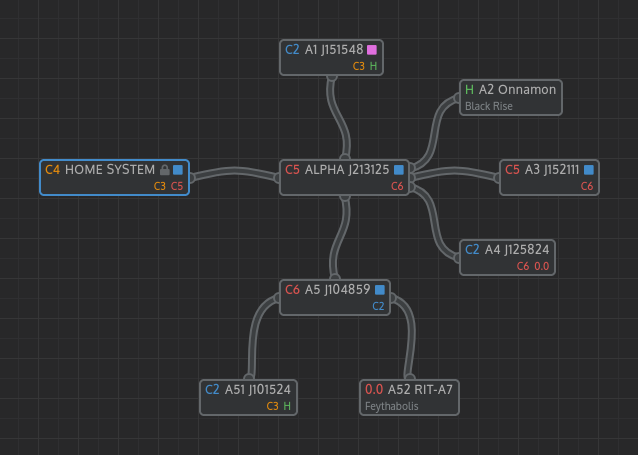The image size is (638, 455).
Task: Click the lock icon on HOME SYSTEM node
Action: 164,170
